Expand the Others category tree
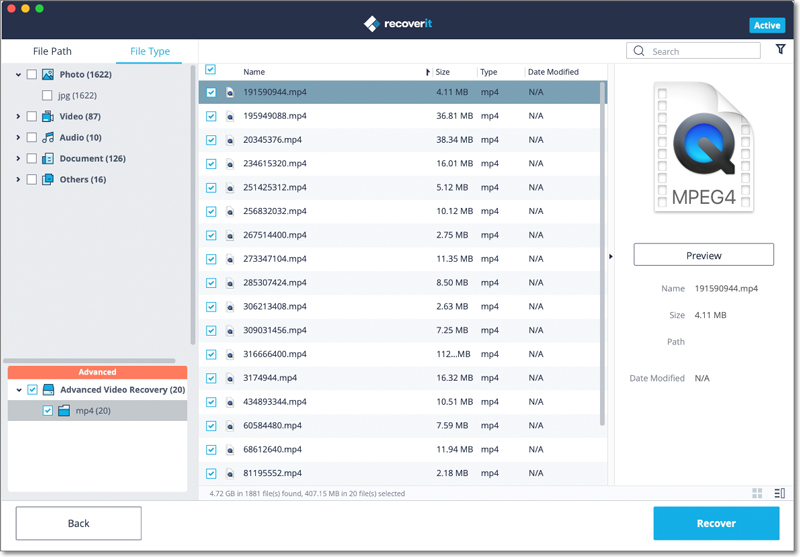800x557 pixels. point(18,179)
